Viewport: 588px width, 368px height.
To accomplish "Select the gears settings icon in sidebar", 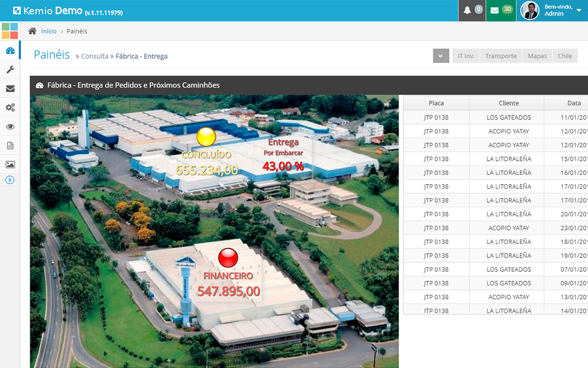I will point(10,108).
